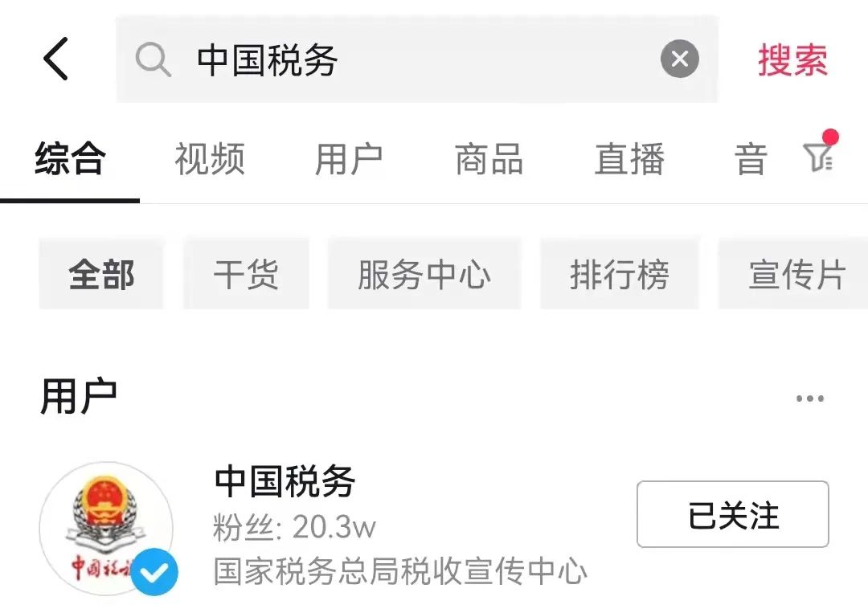Switch to the 视频 tab
This screenshot has height=613, width=868.
point(209,159)
